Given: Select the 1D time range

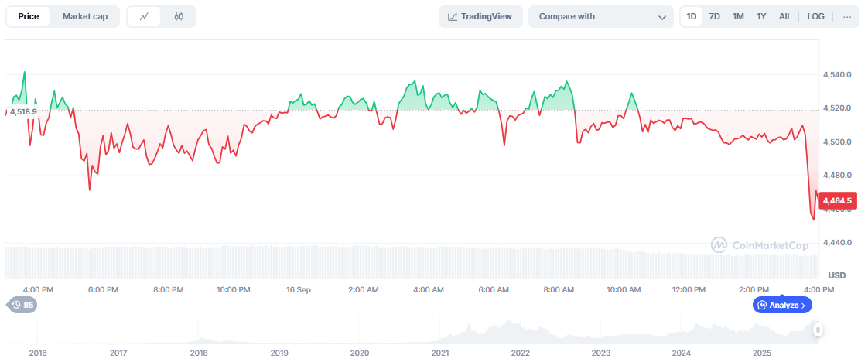Looking at the screenshot, I should pyautogui.click(x=692, y=16).
